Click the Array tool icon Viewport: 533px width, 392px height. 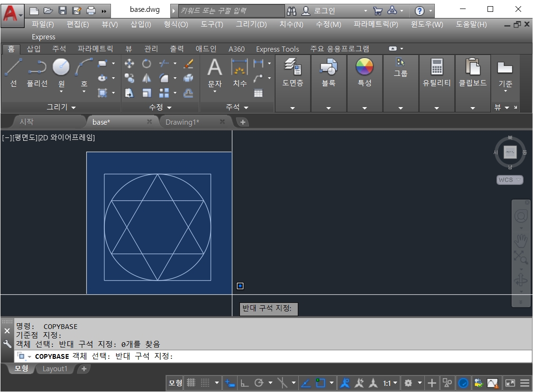coord(164,93)
